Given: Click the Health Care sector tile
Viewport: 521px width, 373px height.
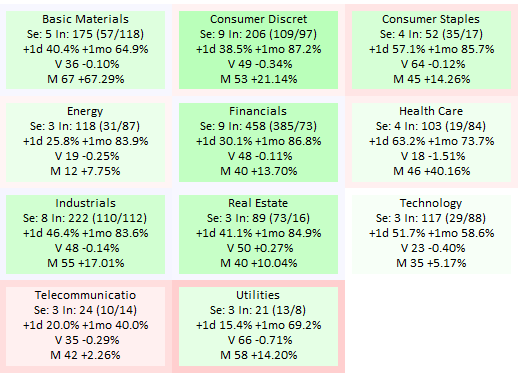Looking at the screenshot, I should pyautogui.click(x=431, y=142).
